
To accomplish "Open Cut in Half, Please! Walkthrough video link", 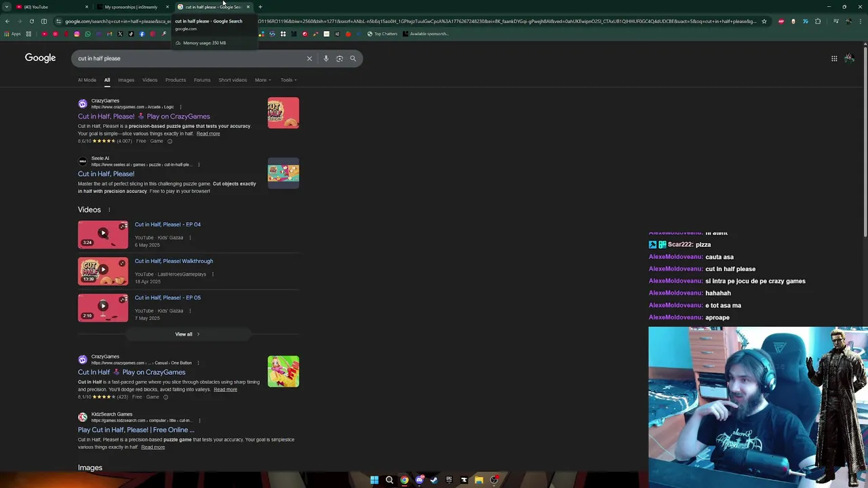I will [174, 261].
